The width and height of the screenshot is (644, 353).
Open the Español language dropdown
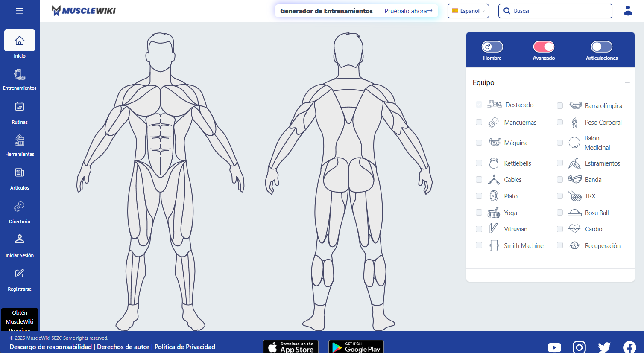(x=468, y=11)
